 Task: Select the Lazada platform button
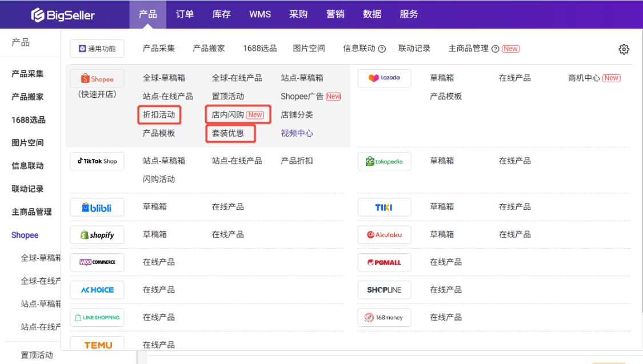[384, 78]
